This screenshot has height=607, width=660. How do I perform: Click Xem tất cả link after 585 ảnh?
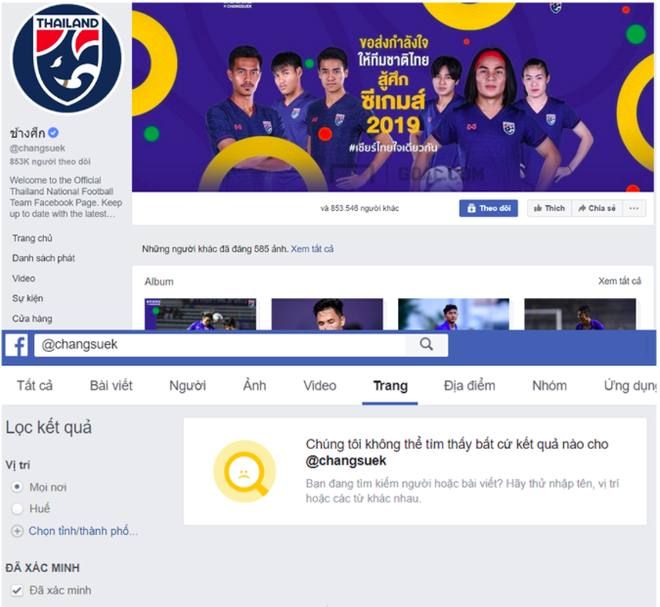point(312,249)
